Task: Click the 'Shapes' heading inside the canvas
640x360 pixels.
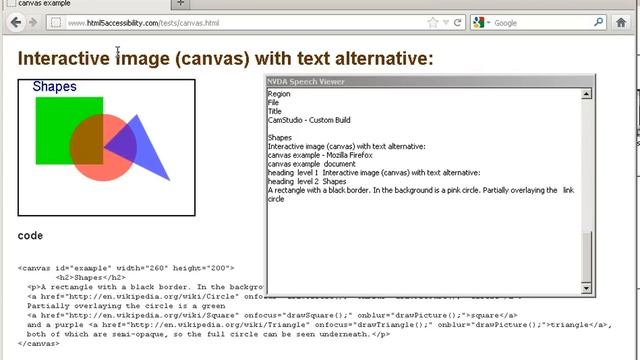Action: [x=54, y=87]
